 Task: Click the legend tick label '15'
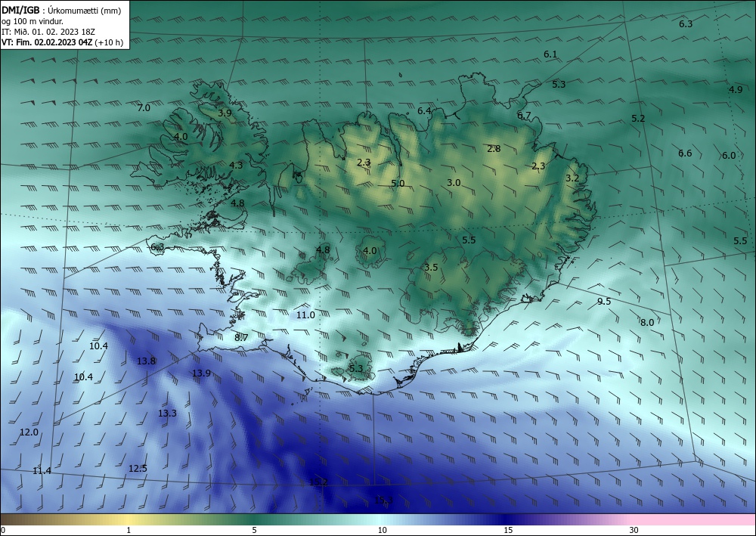coord(508,530)
